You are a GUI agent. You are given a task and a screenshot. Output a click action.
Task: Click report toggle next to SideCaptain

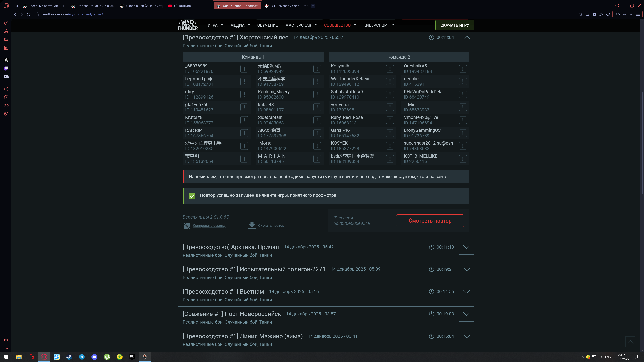[x=317, y=120]
